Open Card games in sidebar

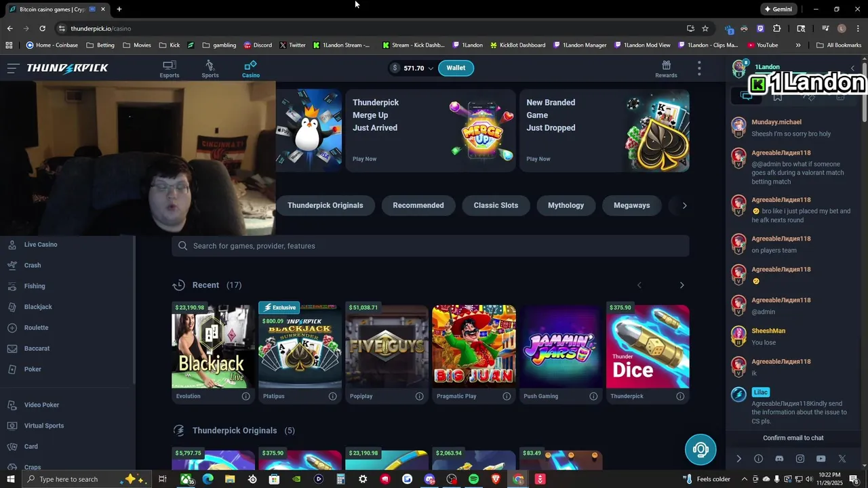tap(31, 447)
